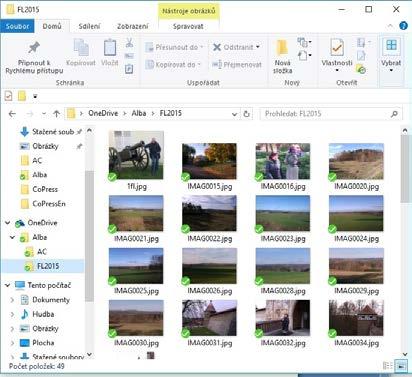Image resolution: width=412 pixels, height=377 pixels.
Task: Open the help question mark icon
Action: point(403,26)
